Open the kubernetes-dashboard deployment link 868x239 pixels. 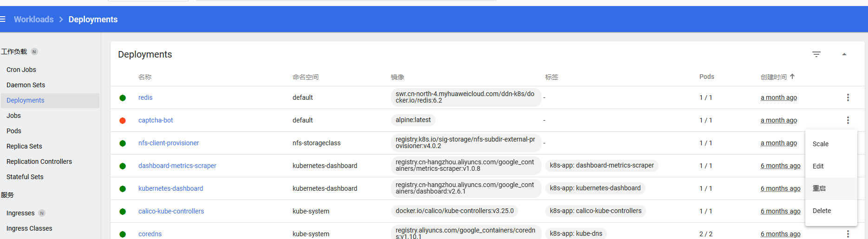pos(170,188)
